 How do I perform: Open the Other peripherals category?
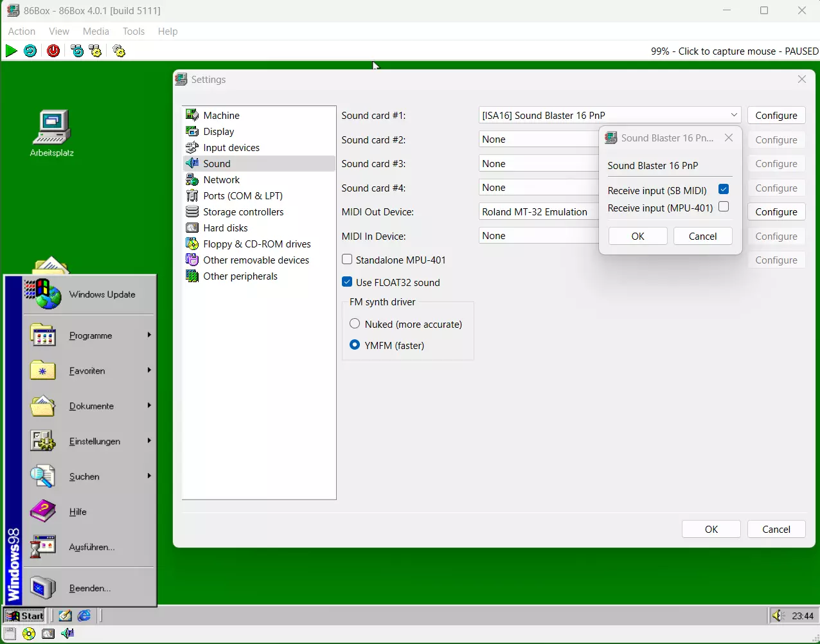click(x=259, y=276)
